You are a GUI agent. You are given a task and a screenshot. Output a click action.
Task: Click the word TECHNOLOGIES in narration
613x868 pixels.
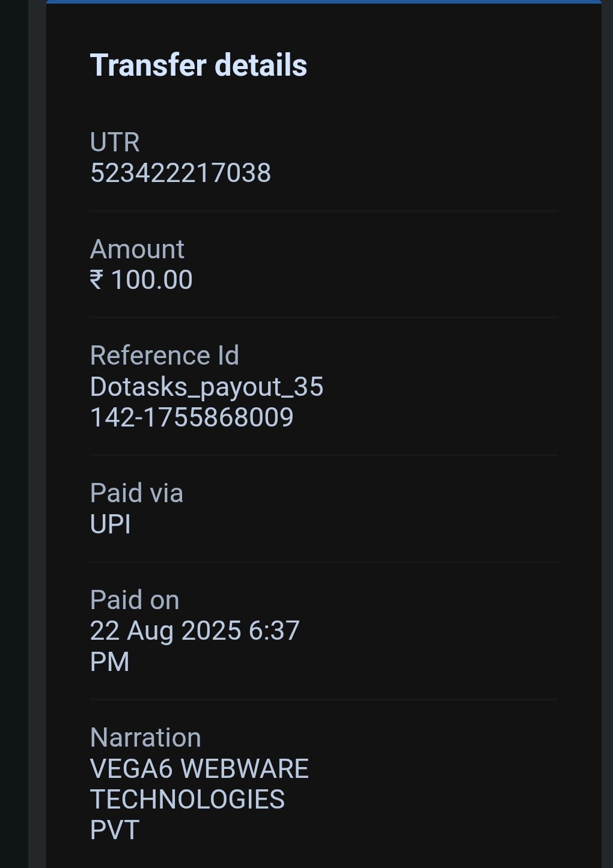(187, 800)
